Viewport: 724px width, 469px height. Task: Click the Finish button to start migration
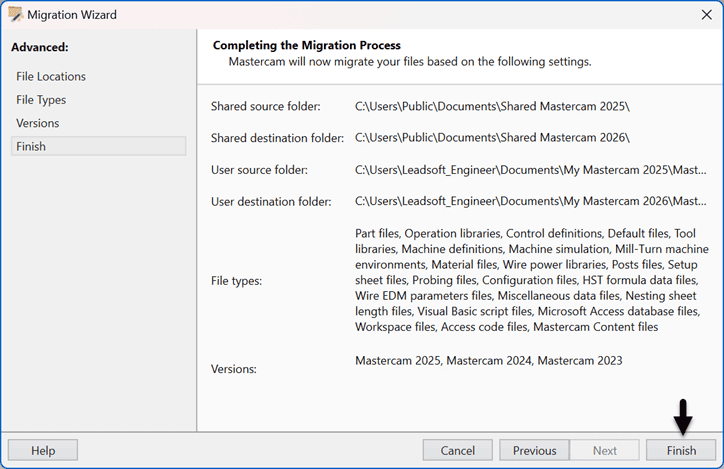coord(681,450)
